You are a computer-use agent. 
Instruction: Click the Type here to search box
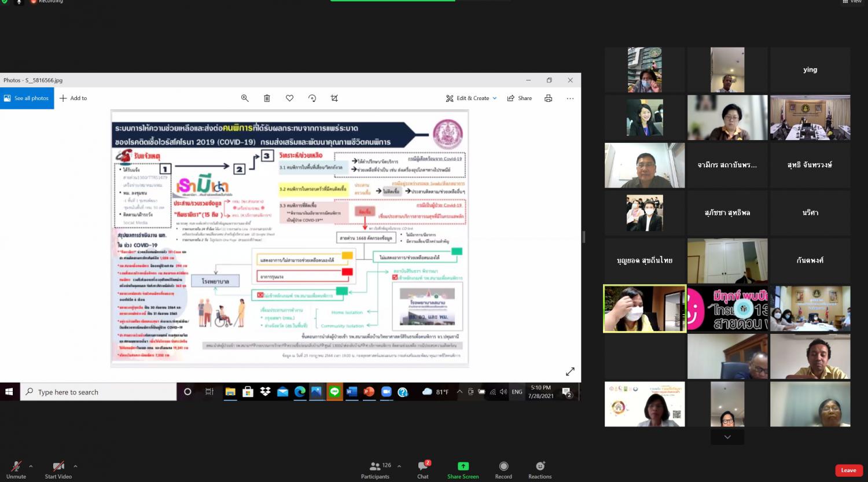coord(98,392)
